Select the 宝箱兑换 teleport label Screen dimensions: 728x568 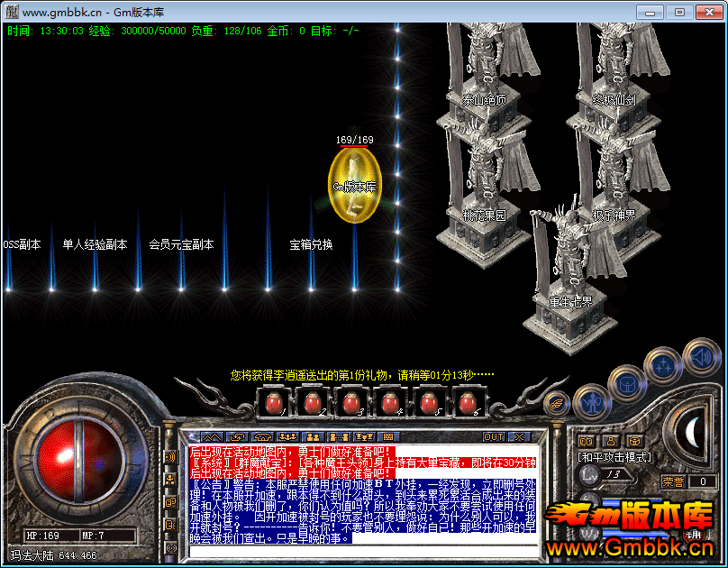click(311, 244)
